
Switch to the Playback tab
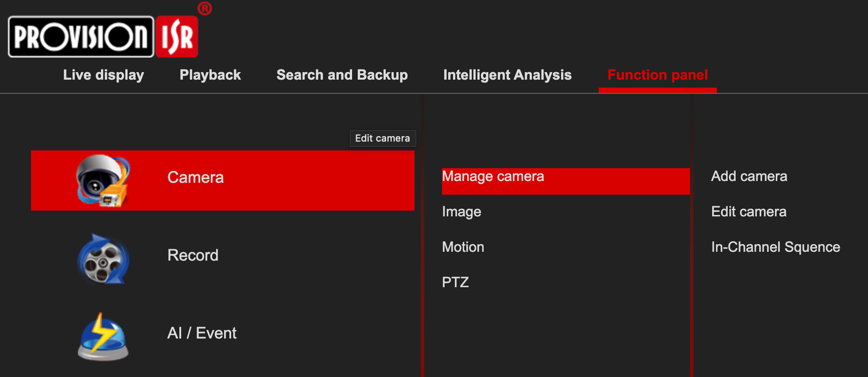click(210, 75)
